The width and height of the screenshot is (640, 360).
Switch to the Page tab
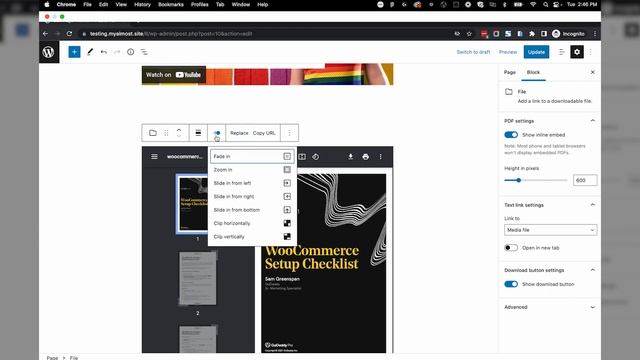[510, 72]
